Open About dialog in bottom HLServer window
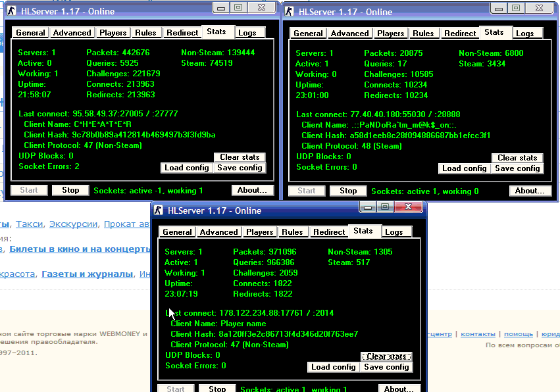Screen dimensions: 560x392 tap(399, 389)
